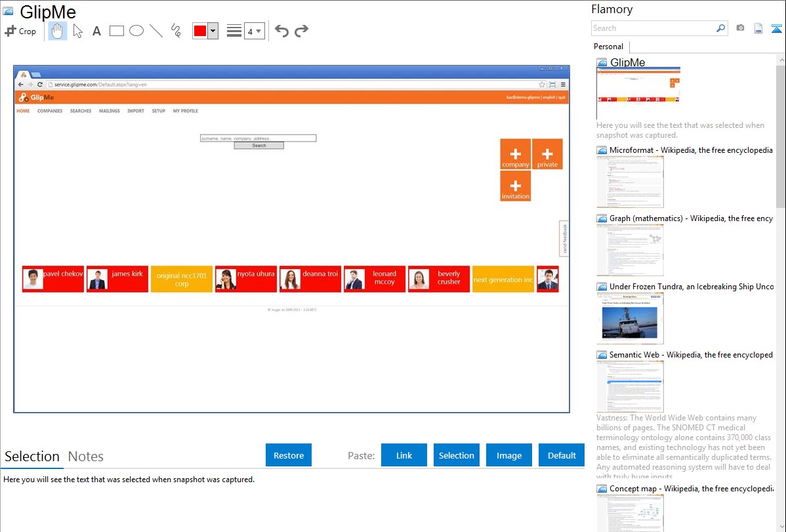Open the Microformat Wikipedia snapshot thumbnail
Image resolution: width=786 pixels, height=532 pixels.
click(630, 182)
